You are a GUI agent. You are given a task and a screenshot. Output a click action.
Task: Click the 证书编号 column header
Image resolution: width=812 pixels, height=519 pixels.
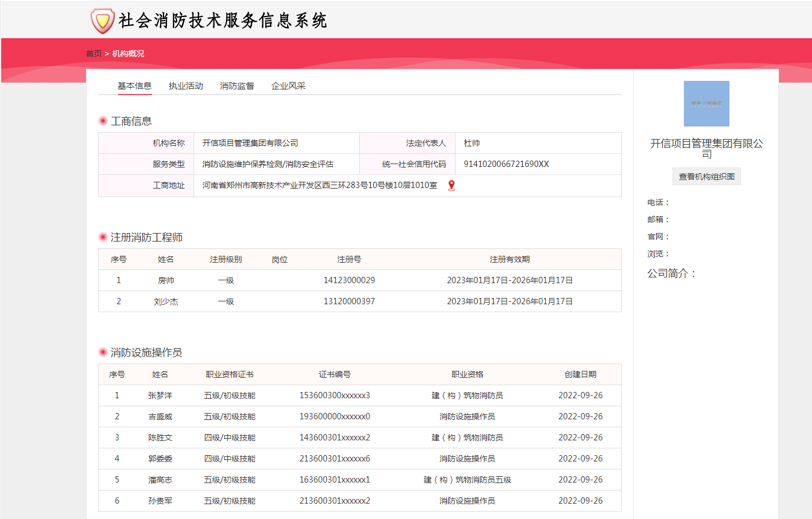click(x=335, y=374)
